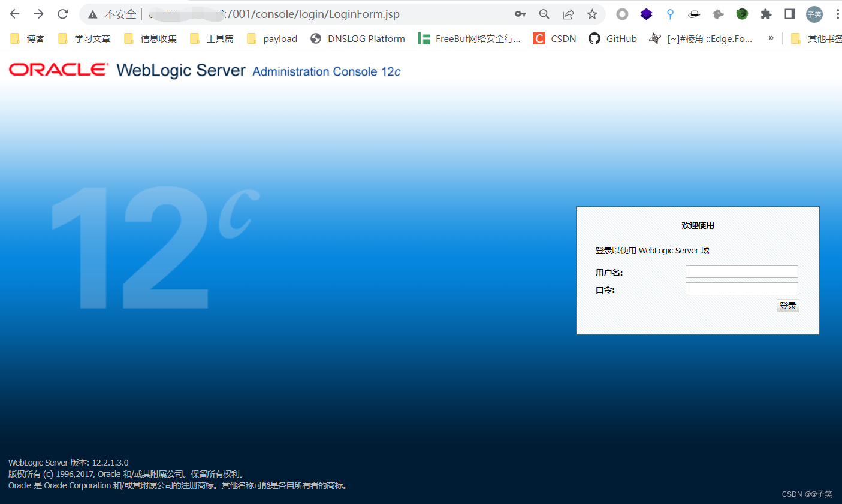
Task: Open the 子笑 profile menu
Action: [814, 13]
